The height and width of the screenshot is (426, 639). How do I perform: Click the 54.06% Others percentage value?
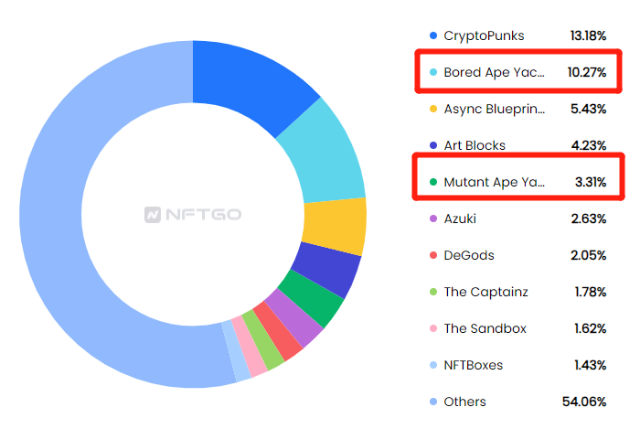point(584,401)
